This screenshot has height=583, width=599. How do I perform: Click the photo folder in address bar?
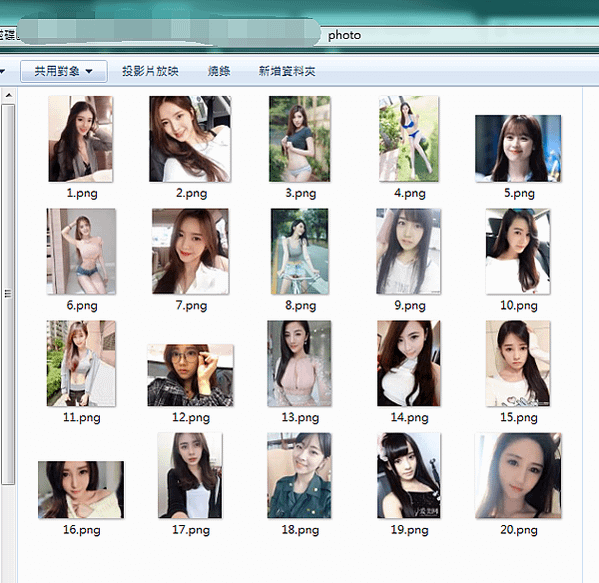(x=344, y=35)
